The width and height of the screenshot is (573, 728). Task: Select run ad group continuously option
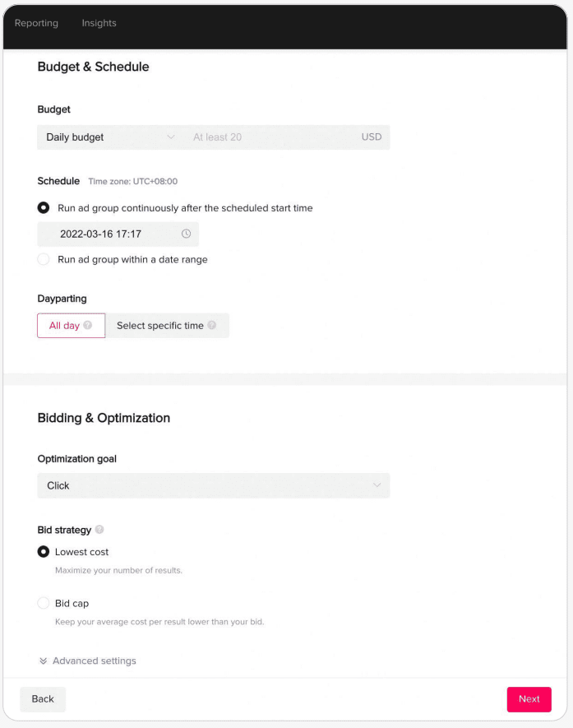44,208
